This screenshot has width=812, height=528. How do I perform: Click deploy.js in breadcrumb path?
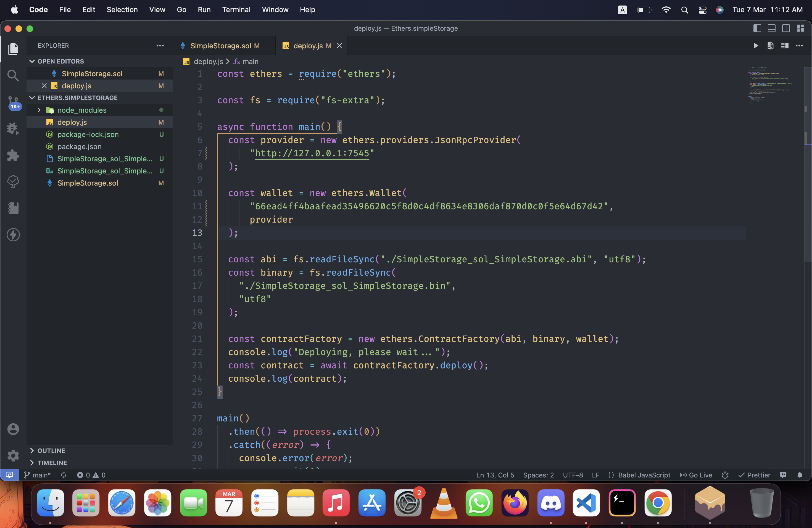(208, 61)
